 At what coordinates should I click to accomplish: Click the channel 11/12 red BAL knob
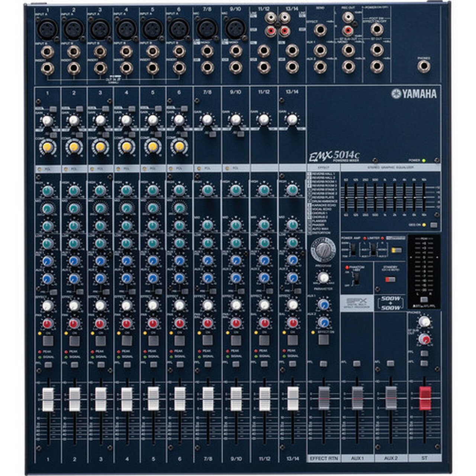[264, 323]
